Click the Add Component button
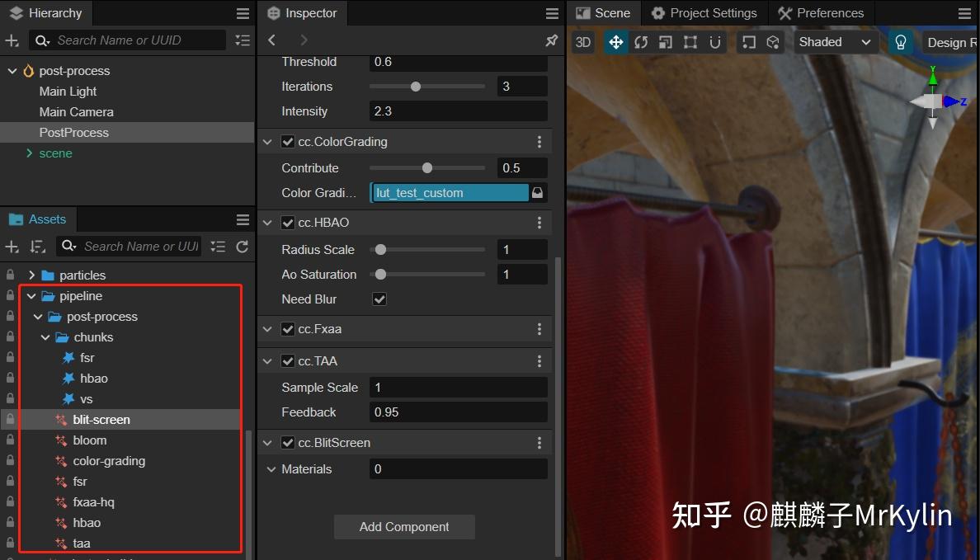 tap(404, 527)
